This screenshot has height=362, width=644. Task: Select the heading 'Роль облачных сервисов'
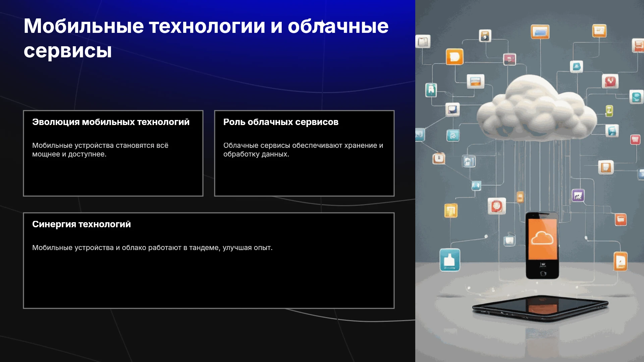coord(281,122)
